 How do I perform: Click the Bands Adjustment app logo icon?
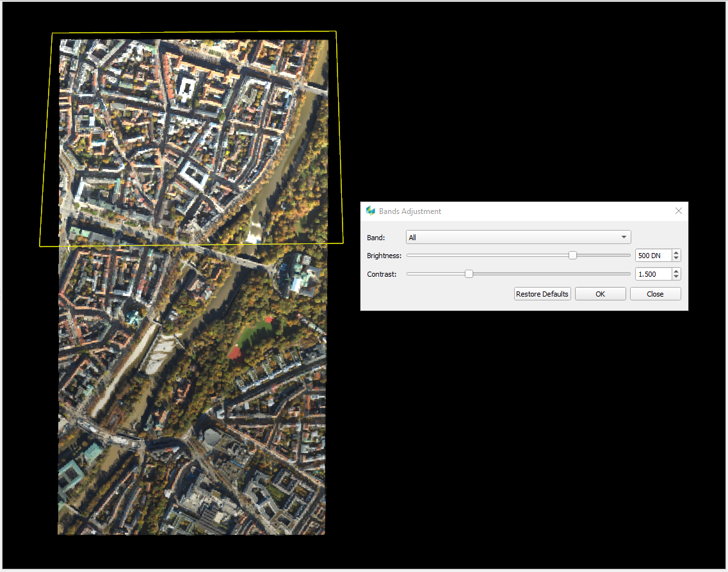pyautogui.click(x=370, y=211)
